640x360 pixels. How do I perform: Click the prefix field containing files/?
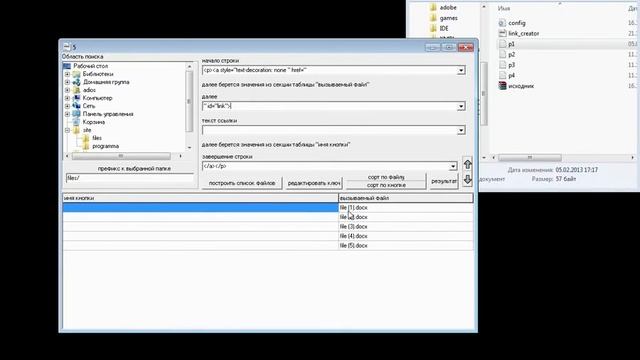[x=130, y=178]
